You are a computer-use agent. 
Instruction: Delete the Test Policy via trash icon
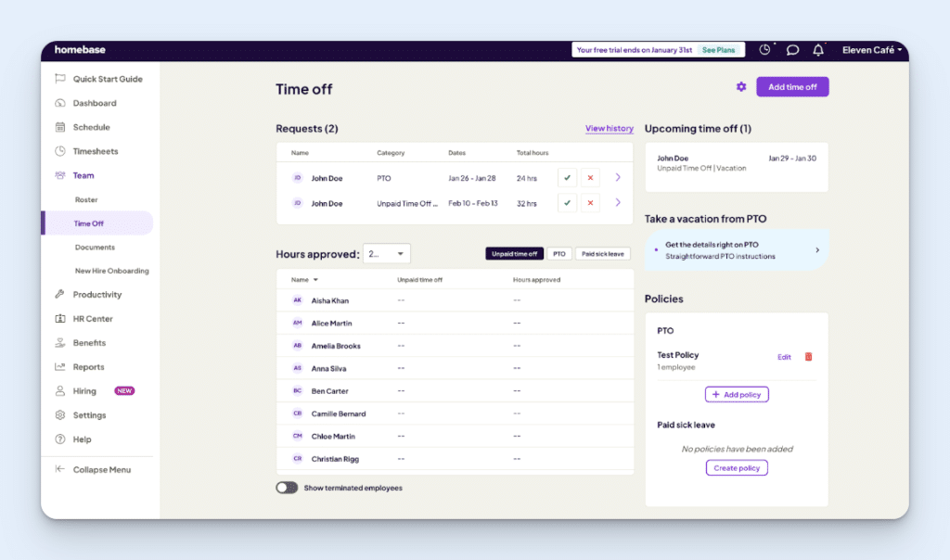(x=808, y=355)
